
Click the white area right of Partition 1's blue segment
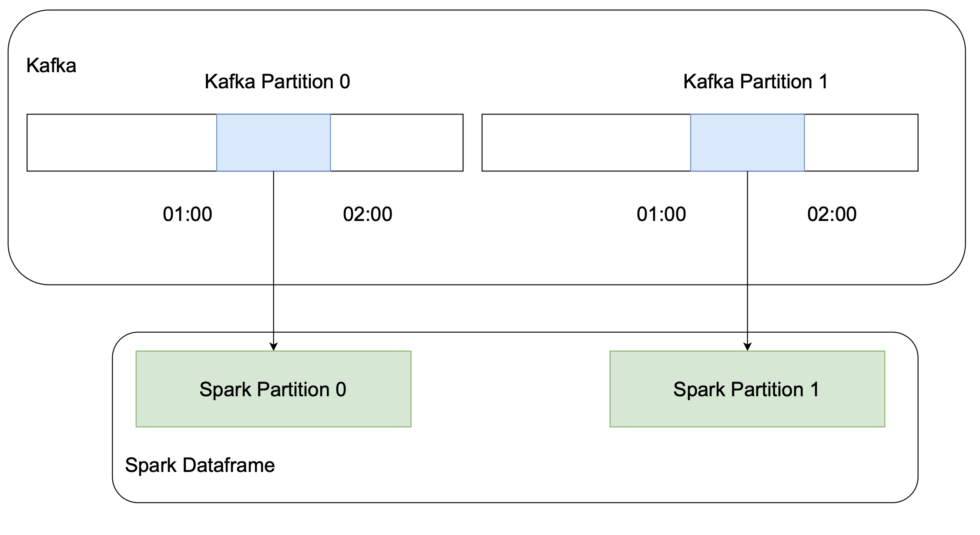861,143
